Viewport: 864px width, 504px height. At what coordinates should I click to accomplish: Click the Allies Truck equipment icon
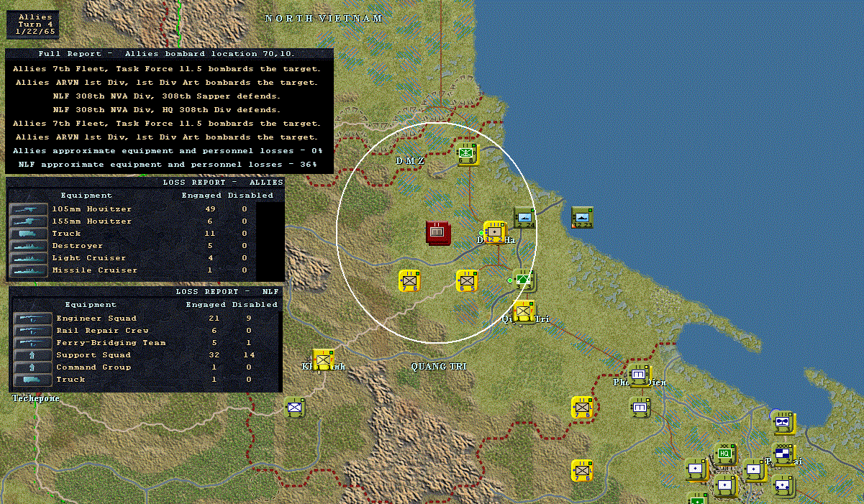pos(27,234)
